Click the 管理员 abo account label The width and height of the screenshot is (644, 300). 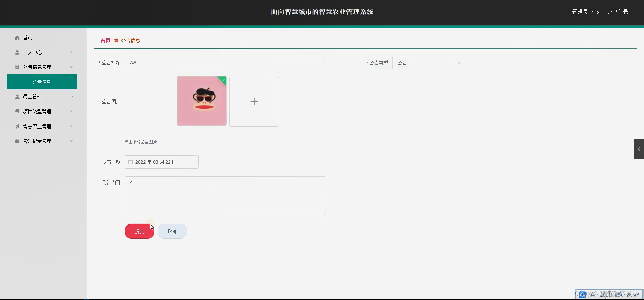[585, 12]
